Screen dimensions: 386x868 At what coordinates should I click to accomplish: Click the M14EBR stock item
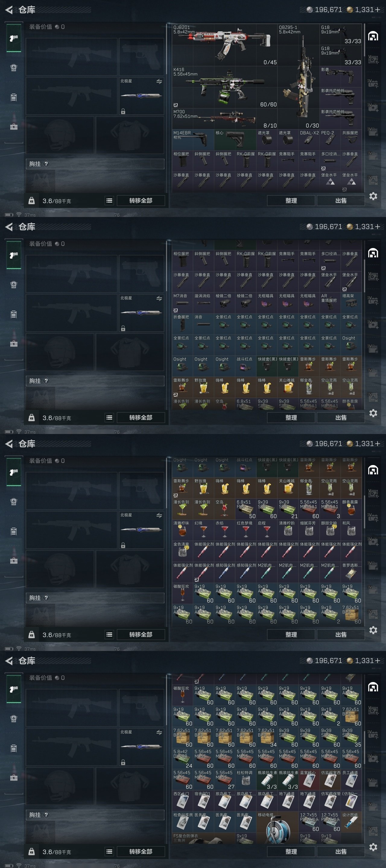click(x=193, y=140)
